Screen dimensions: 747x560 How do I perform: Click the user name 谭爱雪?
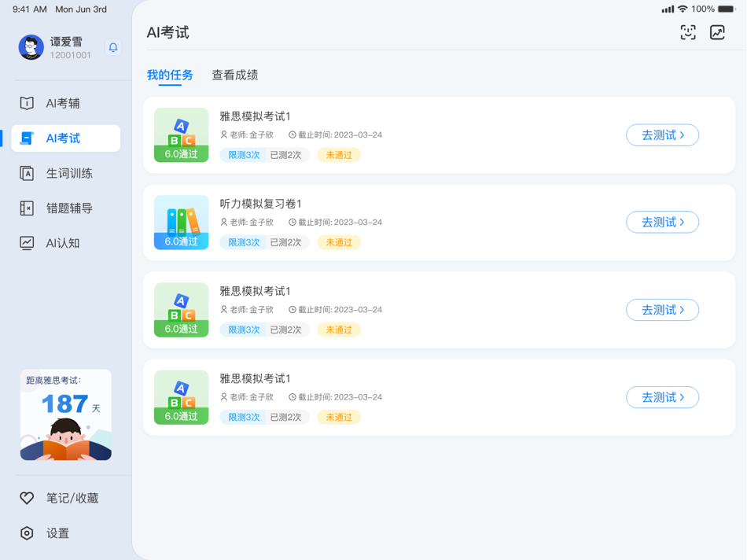[x=66, y=42]
